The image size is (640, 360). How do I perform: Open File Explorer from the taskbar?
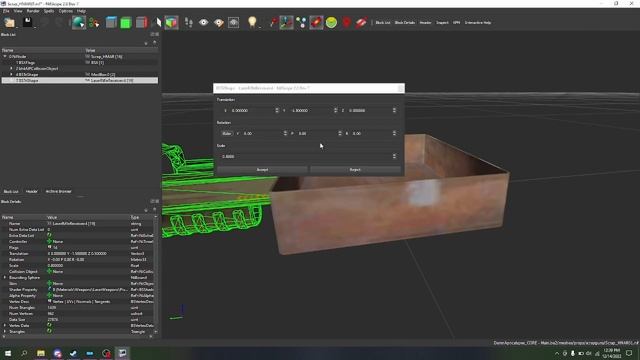coord(41,353)
